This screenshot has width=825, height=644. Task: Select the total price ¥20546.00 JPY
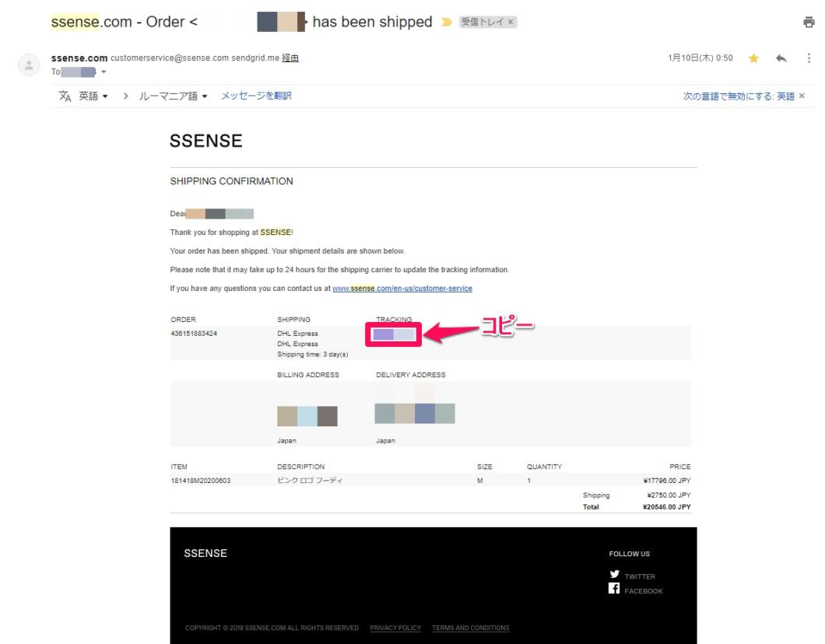pyautogui.click(x=667, y=507)
